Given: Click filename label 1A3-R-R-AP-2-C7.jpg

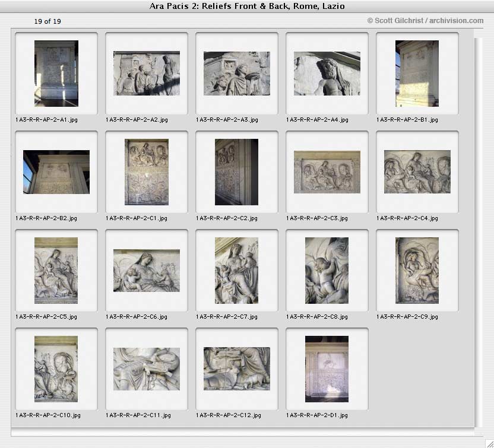Looking at the screenshot, I should [227, 317].
